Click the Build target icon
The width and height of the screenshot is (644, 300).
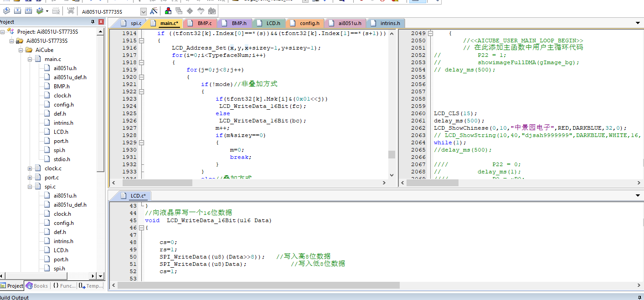tap(17, 11)
